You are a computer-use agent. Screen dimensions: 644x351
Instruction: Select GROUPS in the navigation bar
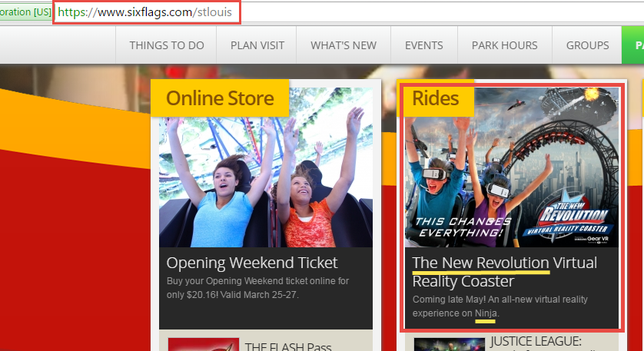point(587,45)
